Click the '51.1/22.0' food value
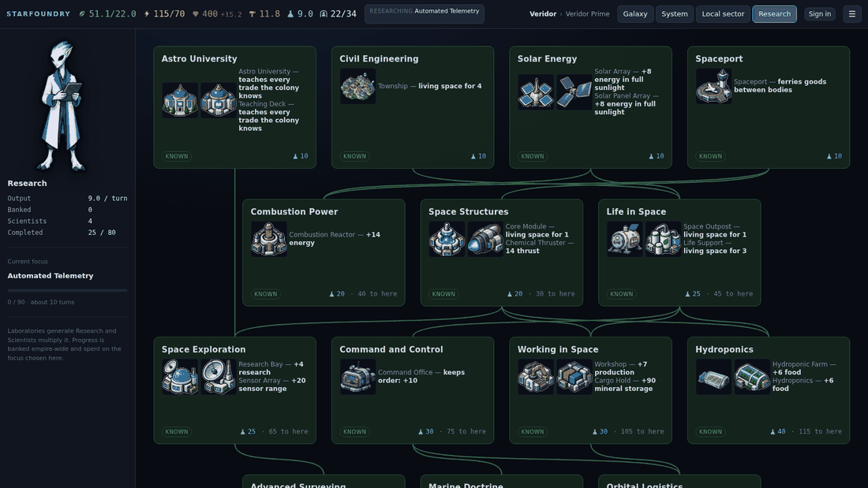Viewport: 868px width, 488px height. (112, 14)
